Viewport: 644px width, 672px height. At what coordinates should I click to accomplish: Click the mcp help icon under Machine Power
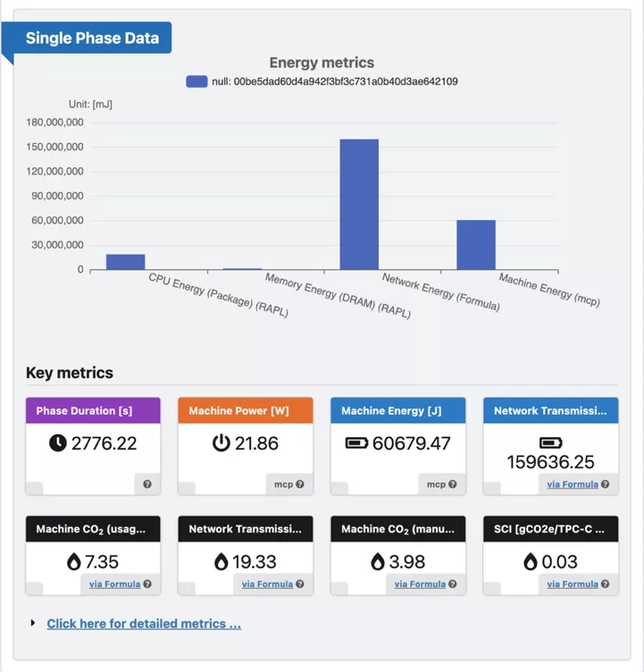click(300, 484)
